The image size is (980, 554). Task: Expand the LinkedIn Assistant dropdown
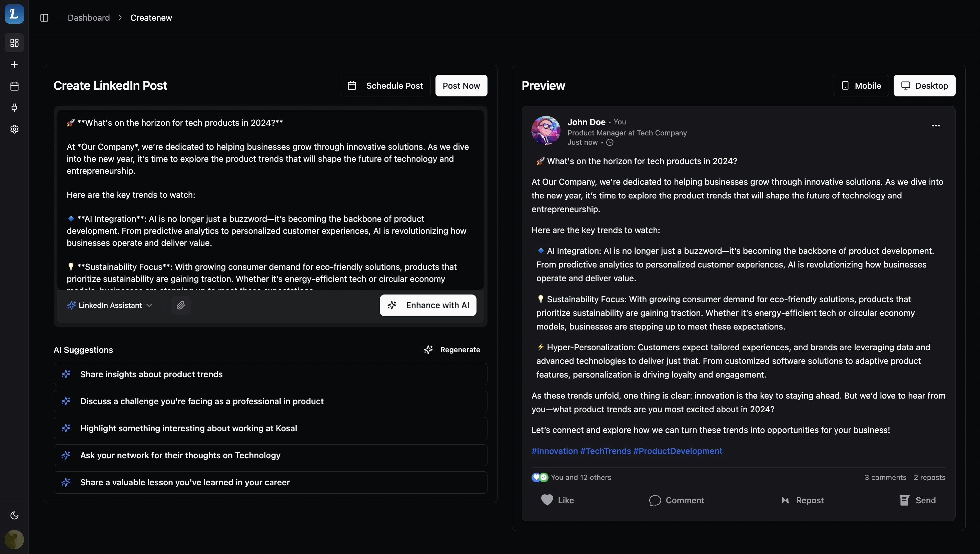110,305
